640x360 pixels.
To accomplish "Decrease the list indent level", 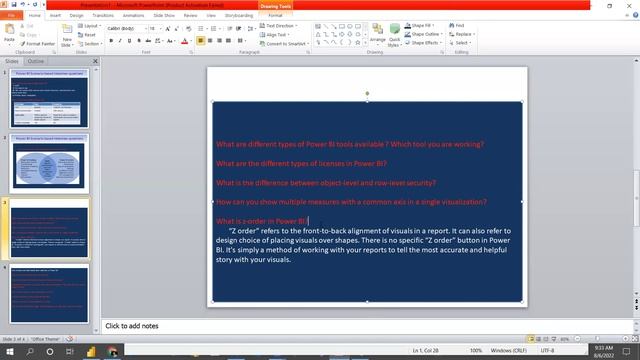I will click(230, 29).
